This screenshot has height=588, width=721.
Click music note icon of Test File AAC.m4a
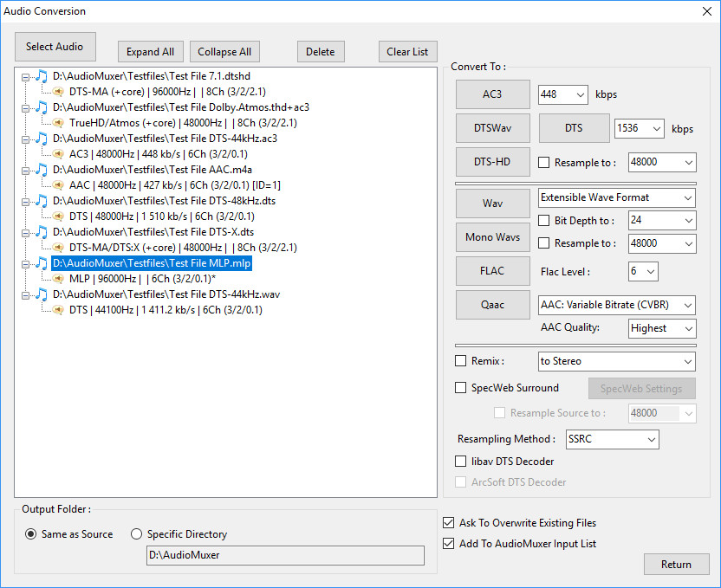tap(42, 170)
